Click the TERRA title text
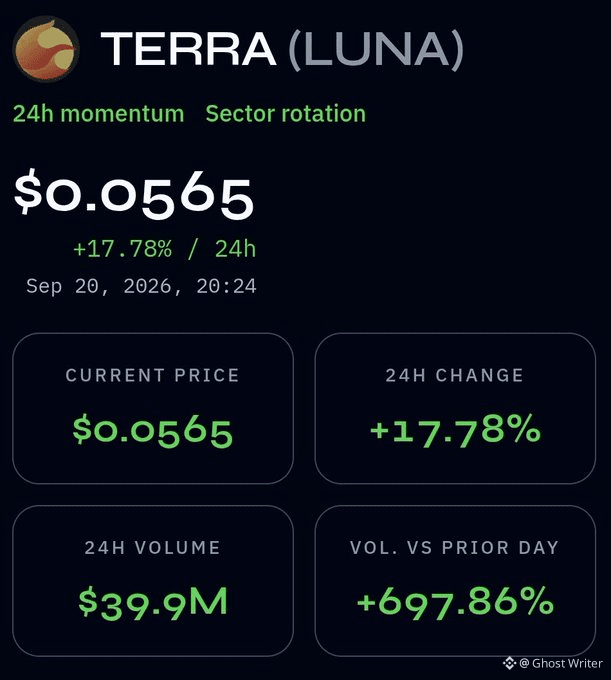 pyautogui.click(x=189, y=49)
